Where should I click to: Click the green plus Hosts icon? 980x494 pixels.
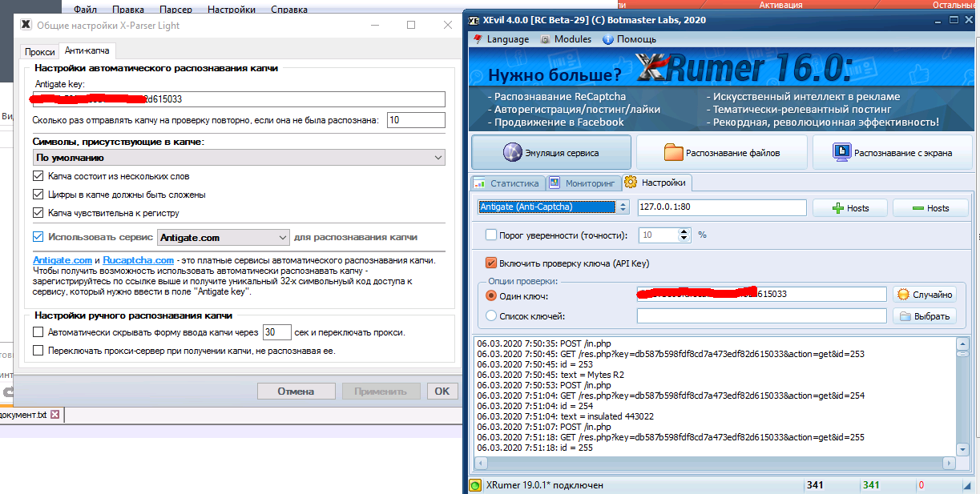click(x=837, y=208)
